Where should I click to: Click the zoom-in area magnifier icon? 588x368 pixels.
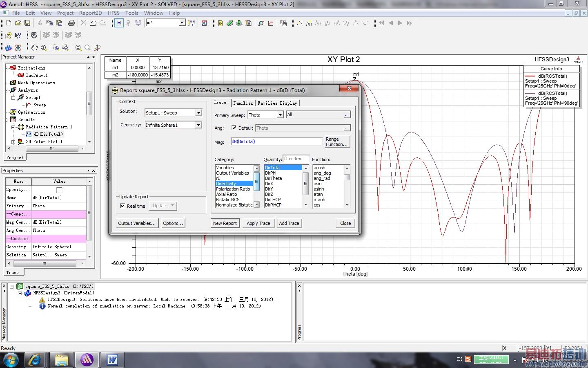pyautogui.click(x=56, y=48)
